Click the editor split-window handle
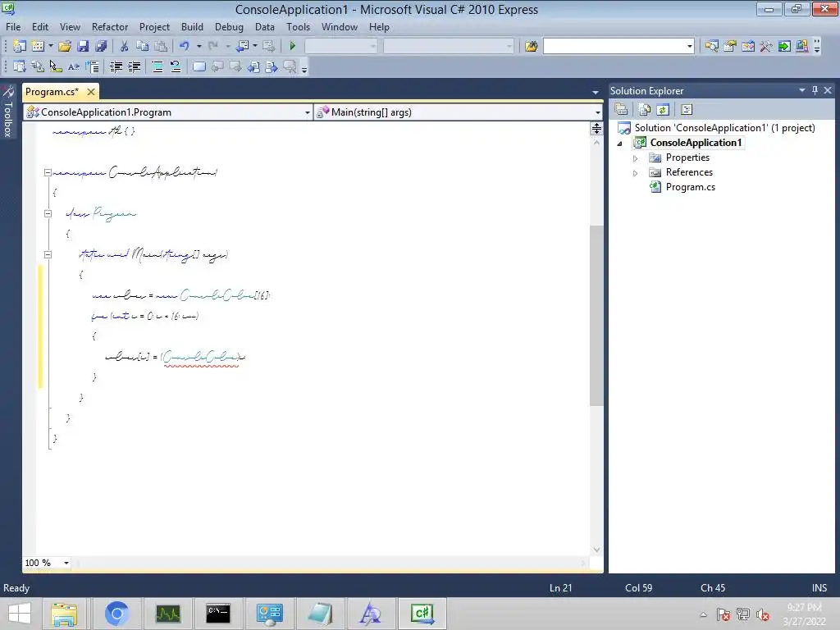Viewport: 840px width, 630px height. coord(596,128)
